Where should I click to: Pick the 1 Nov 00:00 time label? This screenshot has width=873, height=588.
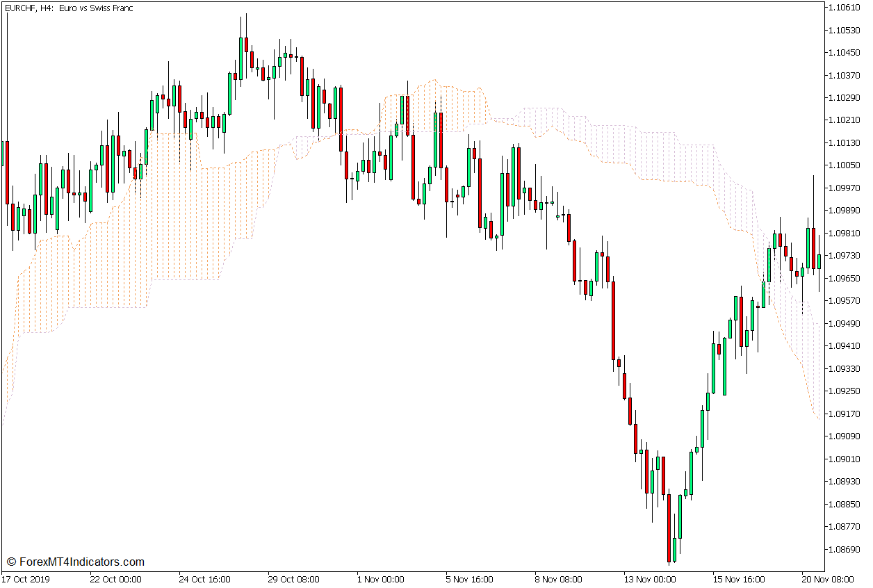(380, 579)
